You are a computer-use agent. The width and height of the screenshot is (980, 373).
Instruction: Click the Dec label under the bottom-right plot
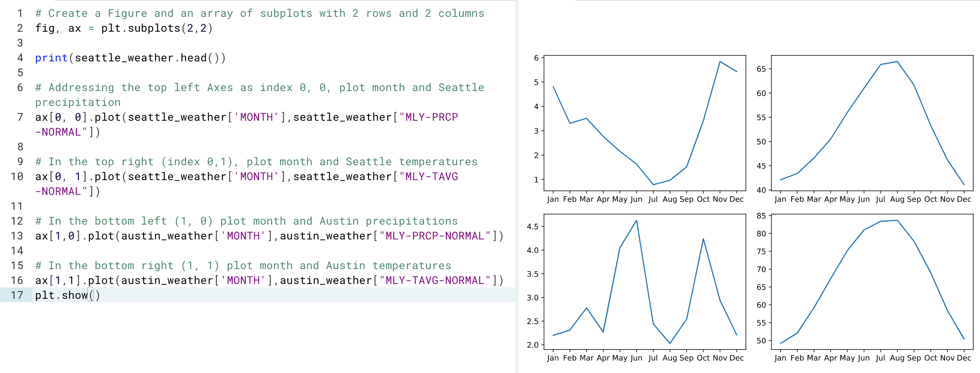963,358
